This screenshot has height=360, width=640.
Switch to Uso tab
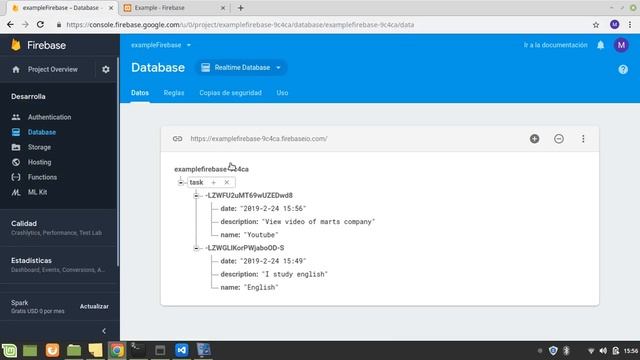pos(282,93)
